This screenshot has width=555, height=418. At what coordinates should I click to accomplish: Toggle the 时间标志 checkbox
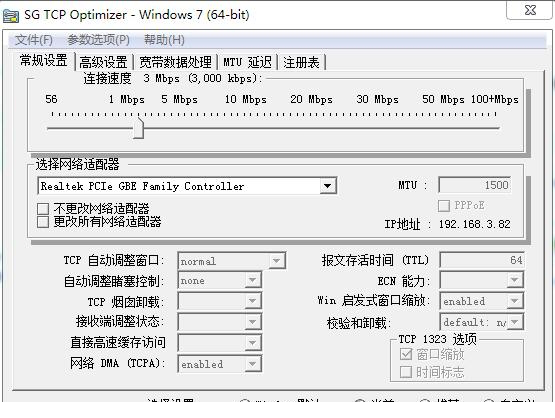click(x=406, y=372)
